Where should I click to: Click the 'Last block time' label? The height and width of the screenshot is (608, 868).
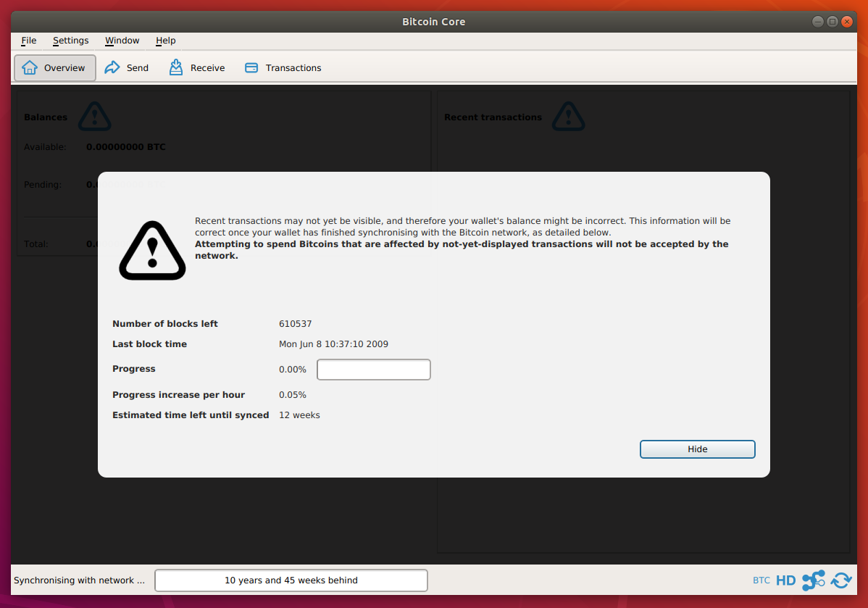click(x=149, y=344)
